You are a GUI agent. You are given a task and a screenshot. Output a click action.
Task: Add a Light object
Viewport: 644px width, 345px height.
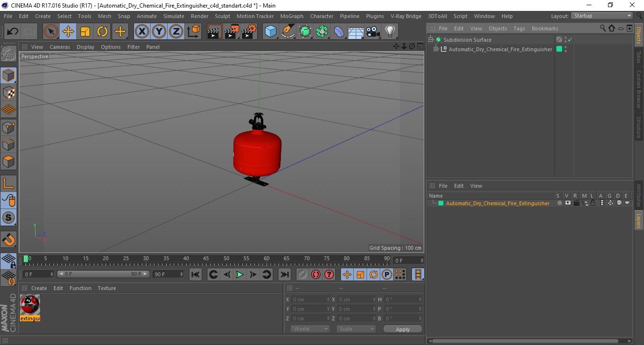click(390, 32)
